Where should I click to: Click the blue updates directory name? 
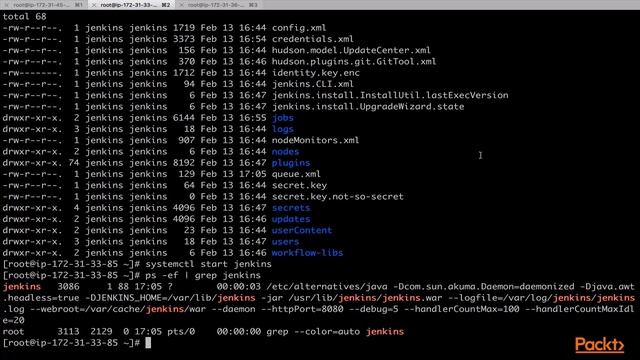tap(291, 219)
